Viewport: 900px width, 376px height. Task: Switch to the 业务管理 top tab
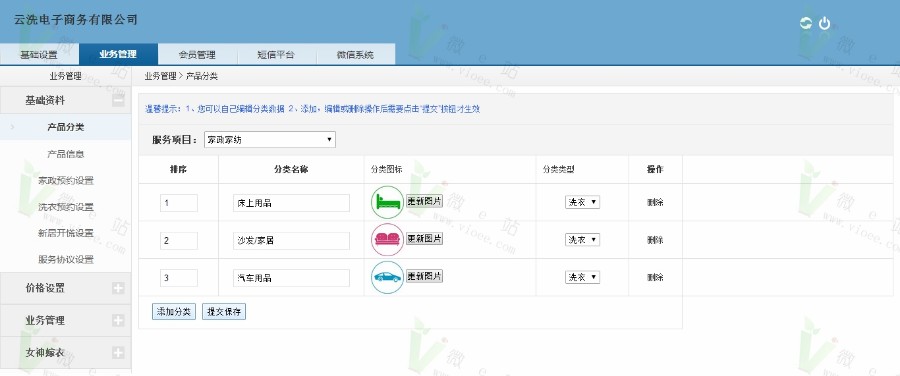[118, 55]
